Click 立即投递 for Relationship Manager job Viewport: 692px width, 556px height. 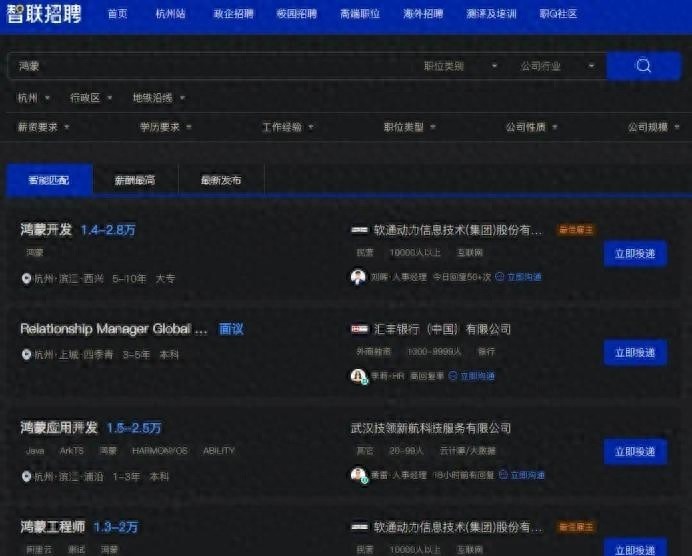635,353
